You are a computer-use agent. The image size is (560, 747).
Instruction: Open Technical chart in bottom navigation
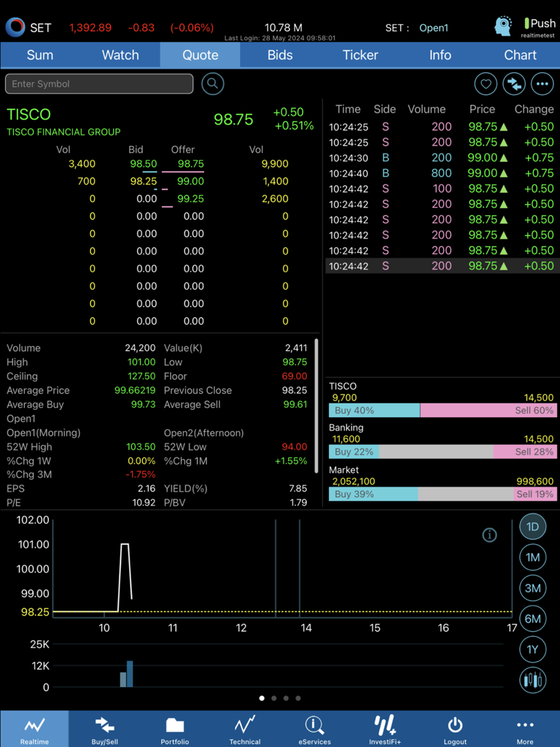pos(245,729)
